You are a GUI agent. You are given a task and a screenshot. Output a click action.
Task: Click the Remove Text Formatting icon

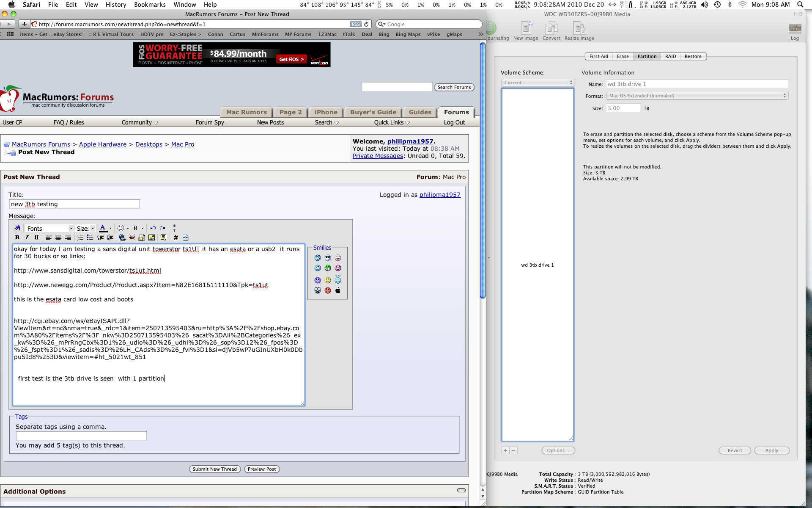[x=17, y=228]
